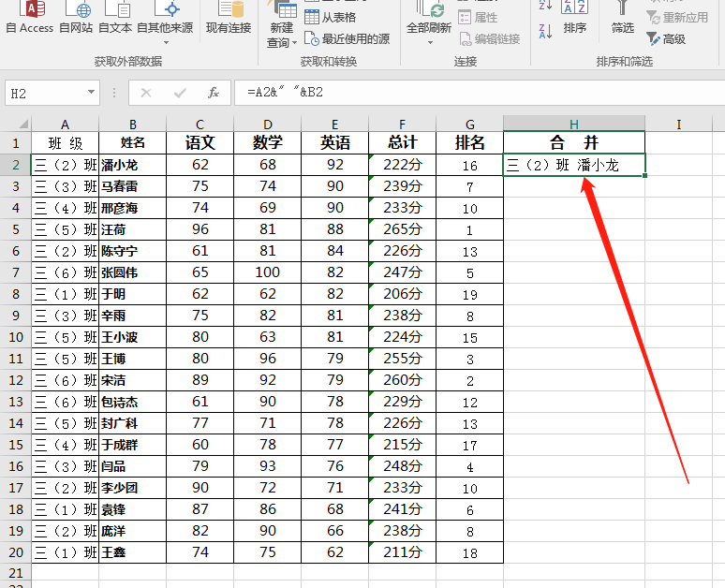Select name cell 马春雷
Viewport: 725px width, 588px height.
133,186
